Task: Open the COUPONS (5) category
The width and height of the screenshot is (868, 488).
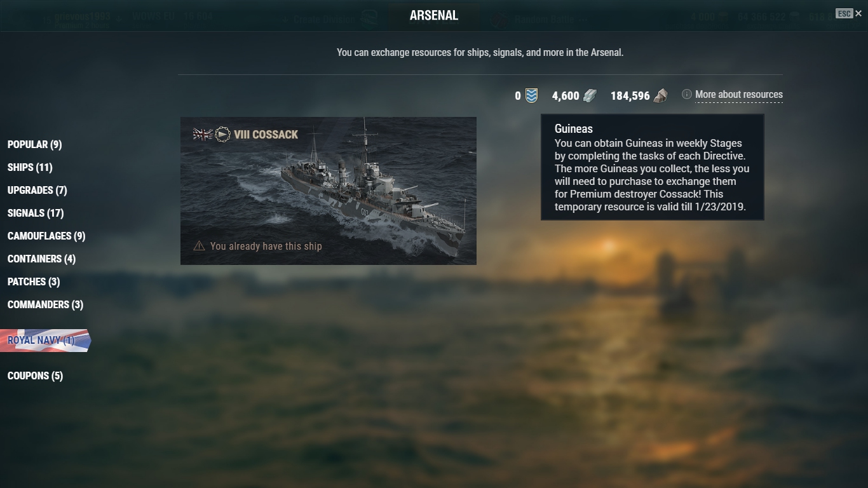Action: click(x=35, y=376)
